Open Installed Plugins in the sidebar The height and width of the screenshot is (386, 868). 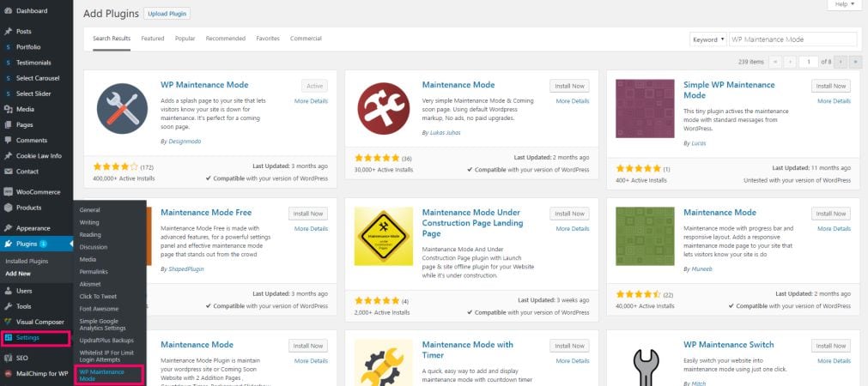tap(27, 261)
